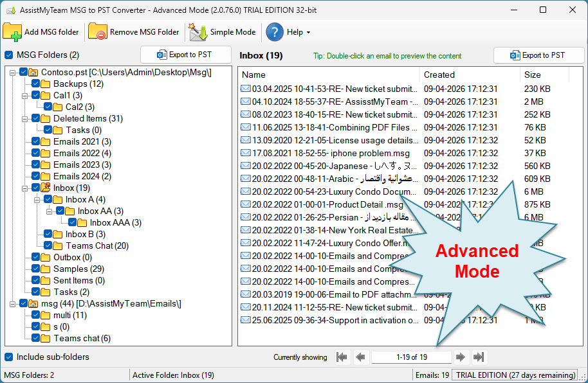Collapse the Inbox (19) folder node

(x=24, y=188)
